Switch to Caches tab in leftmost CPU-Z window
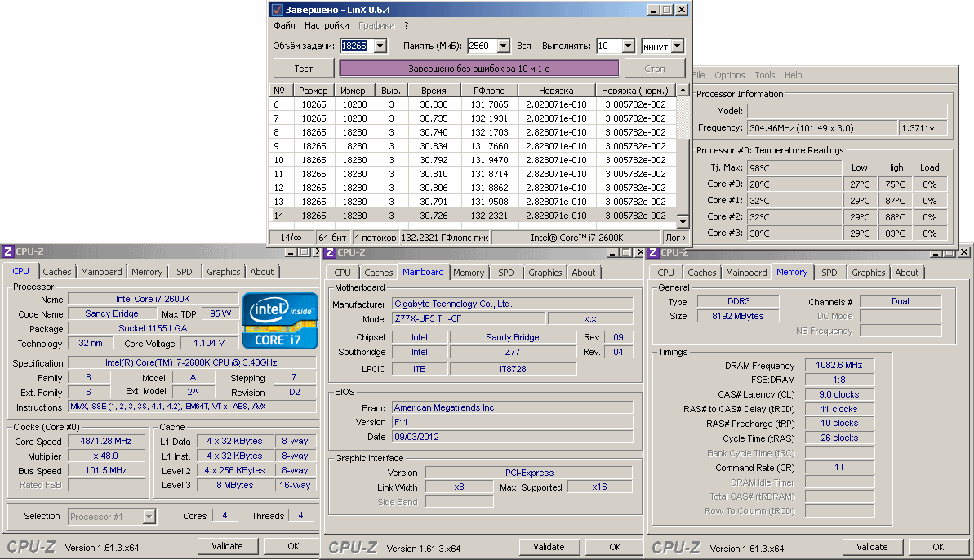This screenshot has width=974, height=560. (57, 272)
